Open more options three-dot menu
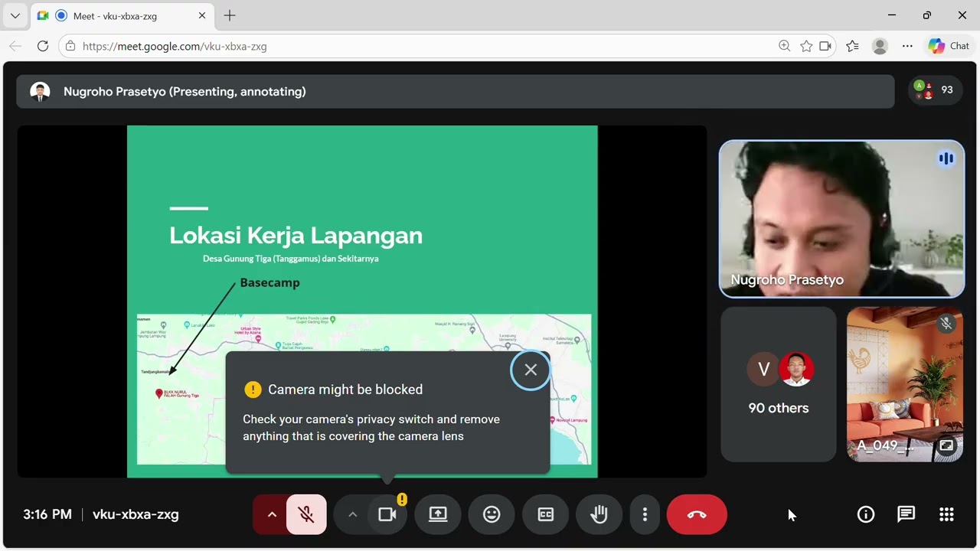Viewport: 980px width, 551px height. click(x=645, y=514)
